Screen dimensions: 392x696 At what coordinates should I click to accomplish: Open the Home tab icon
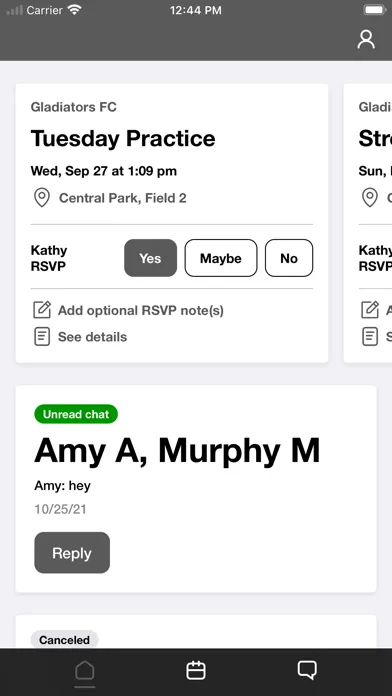(x=84, y=671)
